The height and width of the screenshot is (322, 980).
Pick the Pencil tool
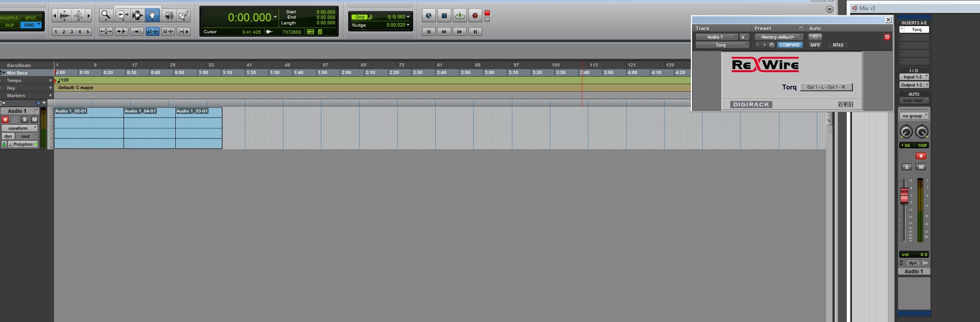click(183, 16)
